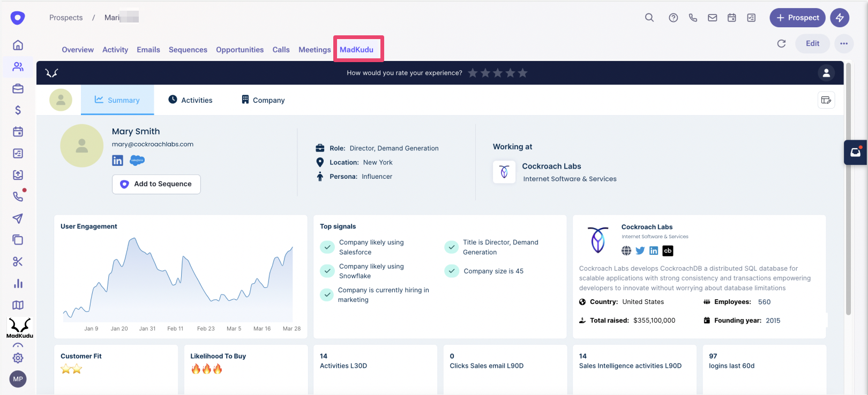Screen dimensions: 868x395
Task: Open the Cockroach Labs website globe icon
Action: point(626,250)
